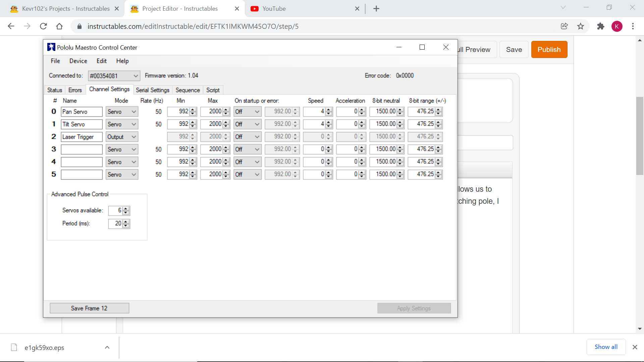644x362 pixels.
Task: View site security via the lock icon
Action: (79, 26)
